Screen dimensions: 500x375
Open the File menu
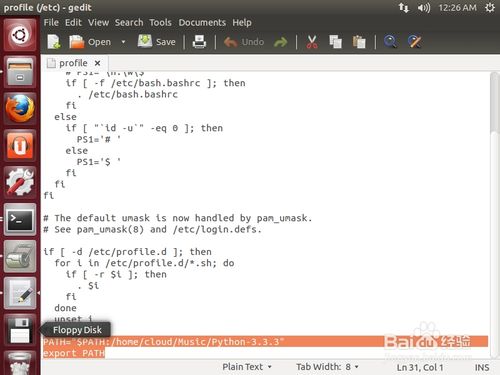click(51, 23)
